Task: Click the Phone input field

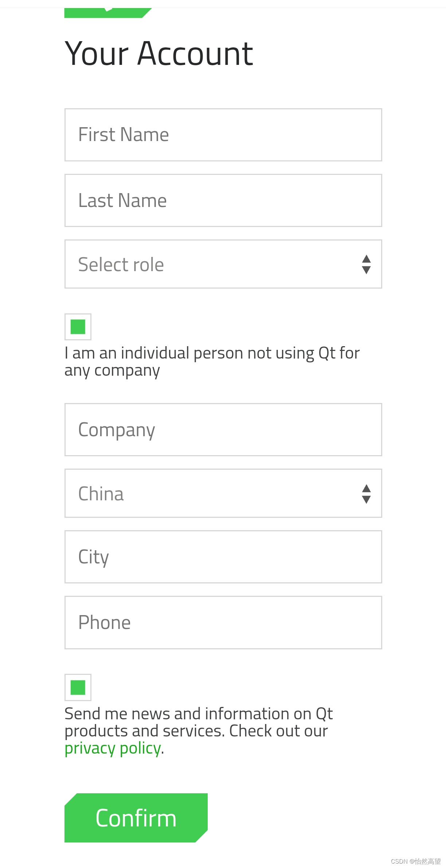Action: tap(223, 622)
